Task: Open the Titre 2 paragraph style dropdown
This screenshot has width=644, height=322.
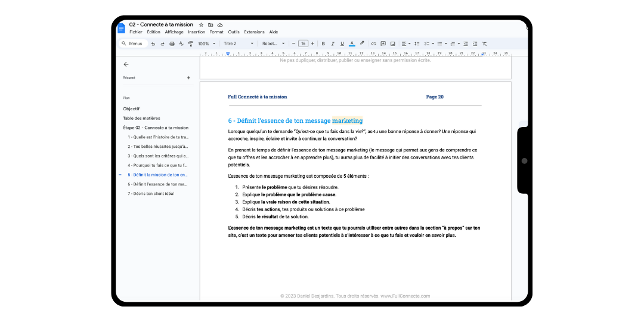Action: (239, 44)
